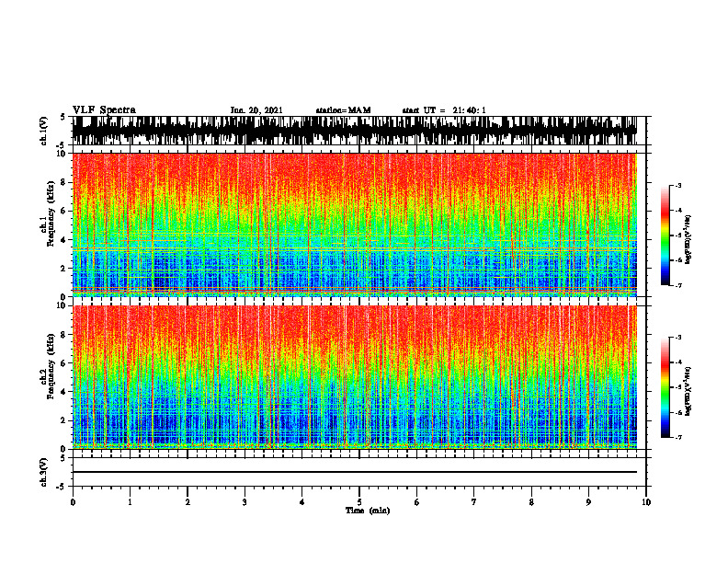Click the "ch.1(V)" waveform axis label

[x=44, y=131]
